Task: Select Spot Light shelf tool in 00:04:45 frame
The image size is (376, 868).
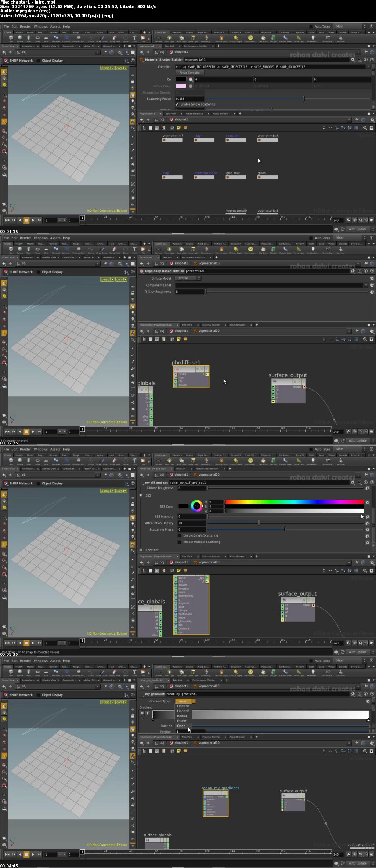Action: [181, 673]
